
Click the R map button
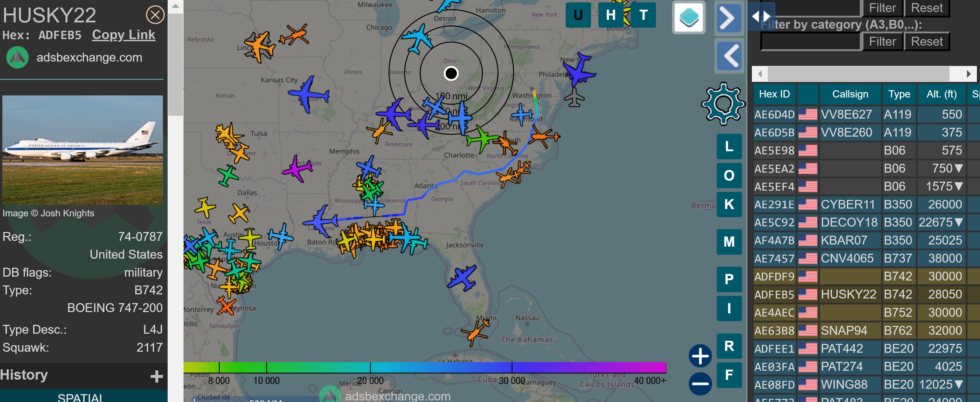(x=729, y=346)
